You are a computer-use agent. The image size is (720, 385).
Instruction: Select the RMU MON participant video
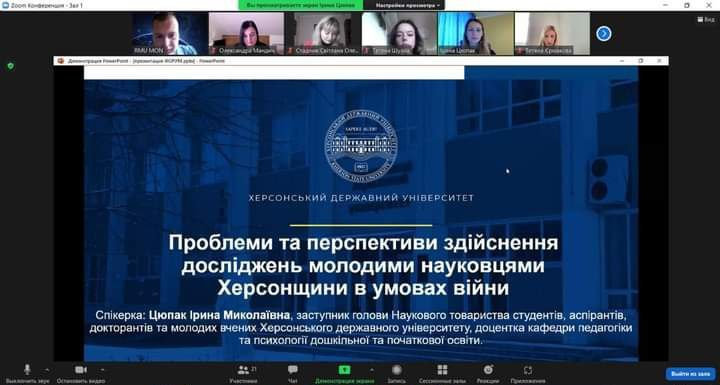(170, 34)
